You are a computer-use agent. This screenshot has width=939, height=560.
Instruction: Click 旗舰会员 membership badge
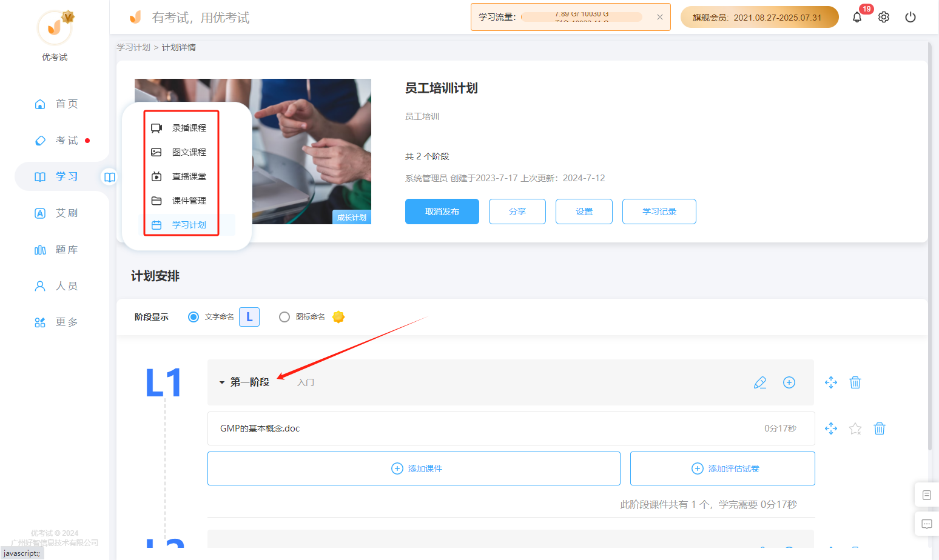[x=759, y=17]
